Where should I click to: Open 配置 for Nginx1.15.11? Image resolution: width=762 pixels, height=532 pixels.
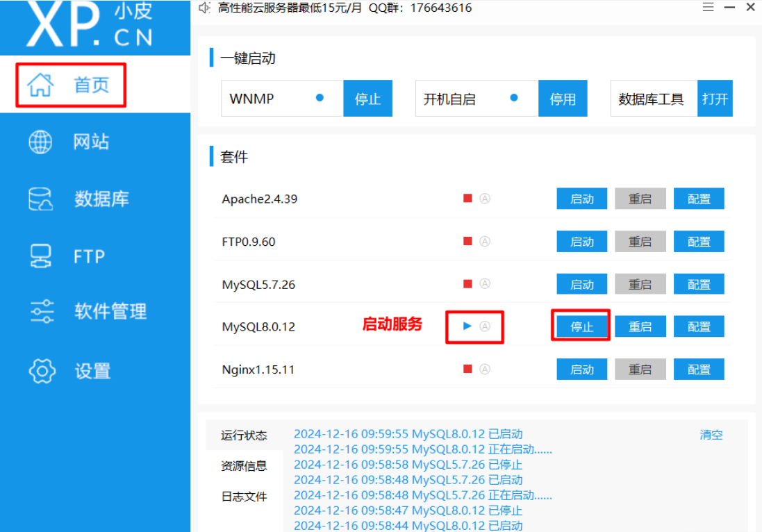(x=699, y=369)
